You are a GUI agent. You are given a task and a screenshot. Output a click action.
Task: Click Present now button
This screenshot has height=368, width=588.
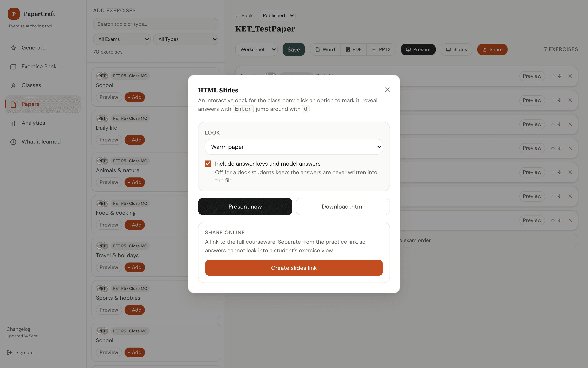click(245, 206)
